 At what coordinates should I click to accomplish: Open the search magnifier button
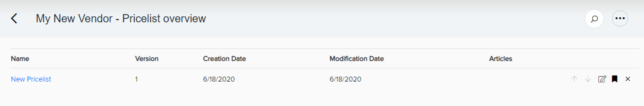coord(594,19)
